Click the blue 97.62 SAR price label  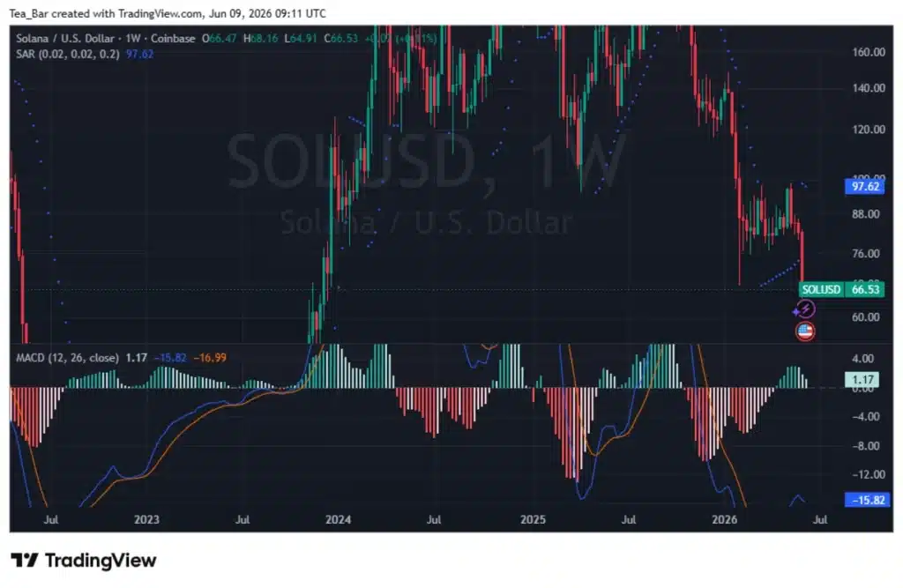click(865, 187)
